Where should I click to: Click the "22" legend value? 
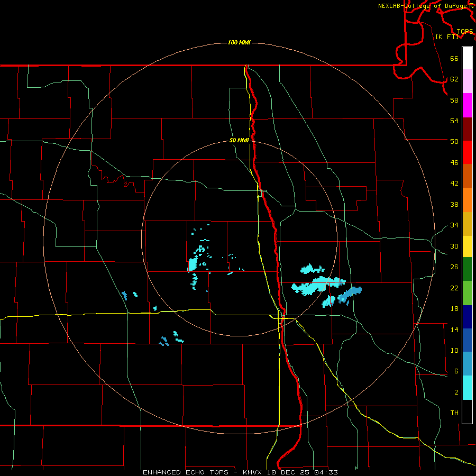click(454, 288)
